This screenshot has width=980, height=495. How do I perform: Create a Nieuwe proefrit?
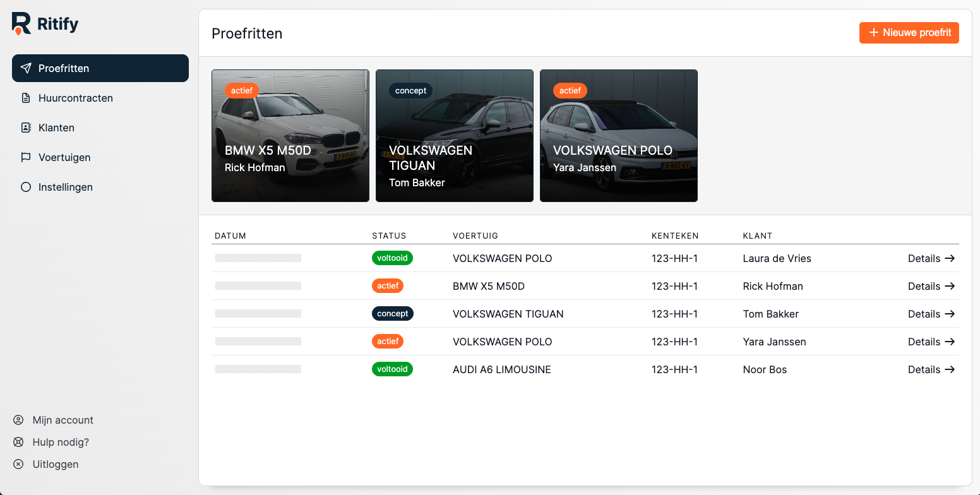coord(909,33)
